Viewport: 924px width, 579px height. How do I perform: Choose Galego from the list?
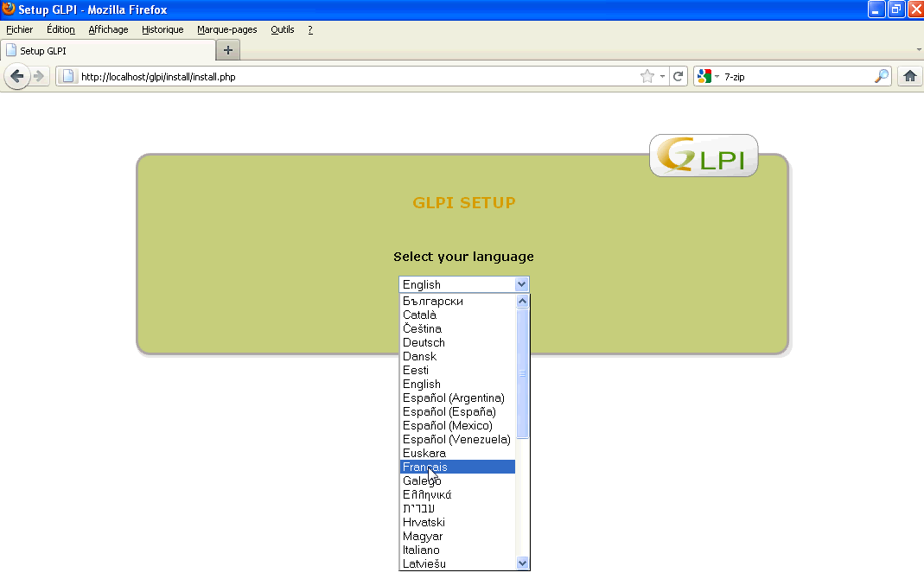(x=457, y=480)
